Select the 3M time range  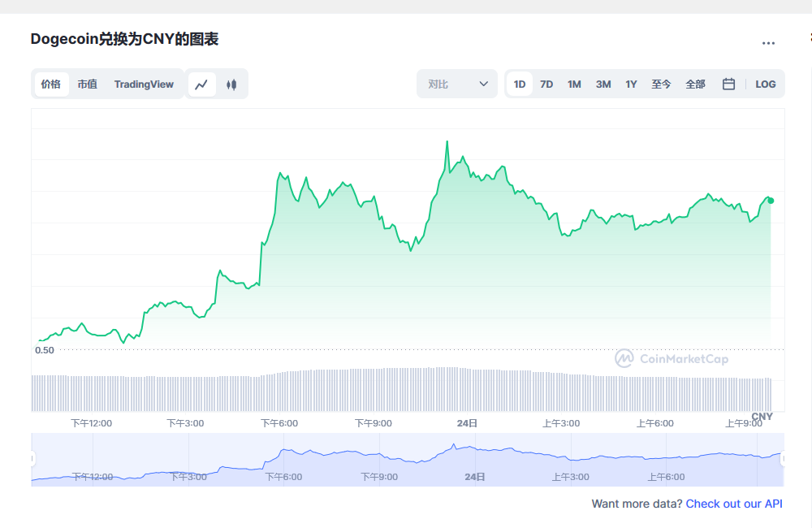(x=603, y=84)
